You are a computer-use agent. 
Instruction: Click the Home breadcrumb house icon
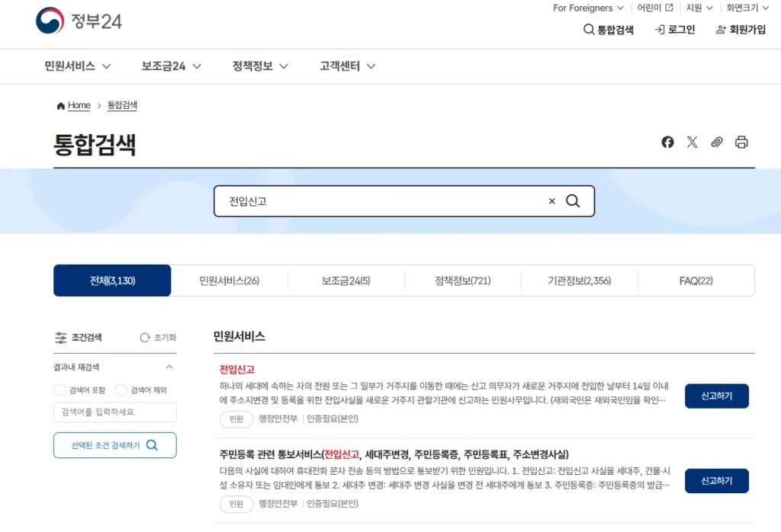[61, 105]
